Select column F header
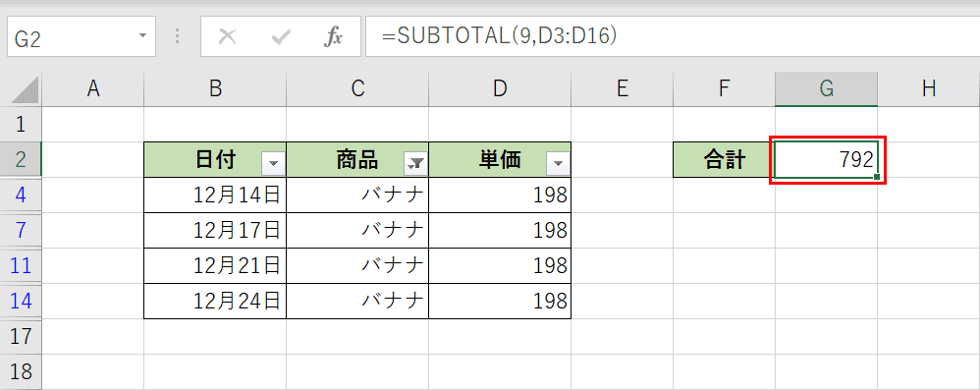The width and height of the screenshot is (980, 390). (724, 89)
